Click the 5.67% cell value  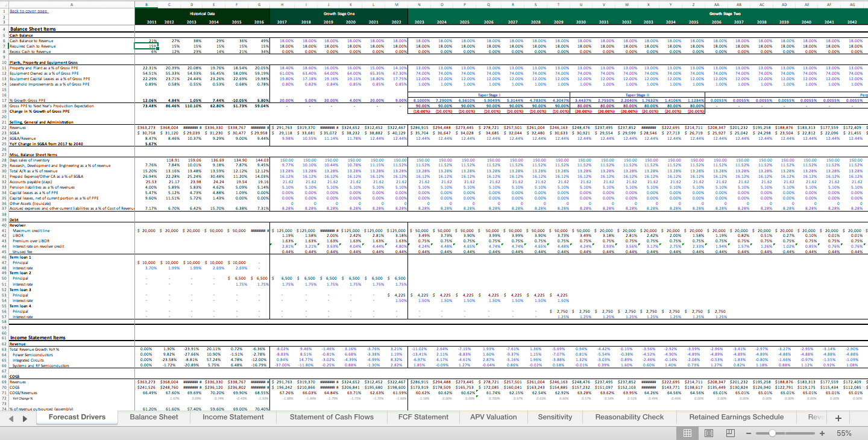(147, 143)
